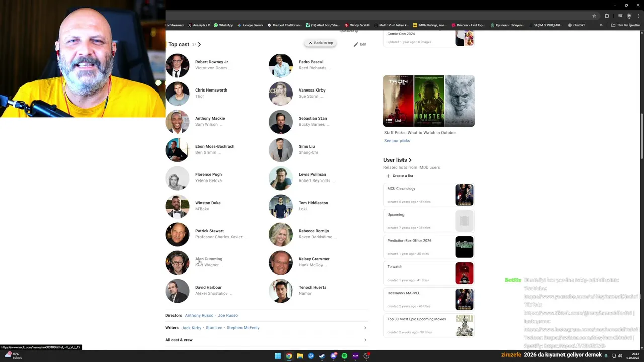
Task: Open the Tüm Yer İşaretleri bookmarks folder
Action: (x=625, y=25)
